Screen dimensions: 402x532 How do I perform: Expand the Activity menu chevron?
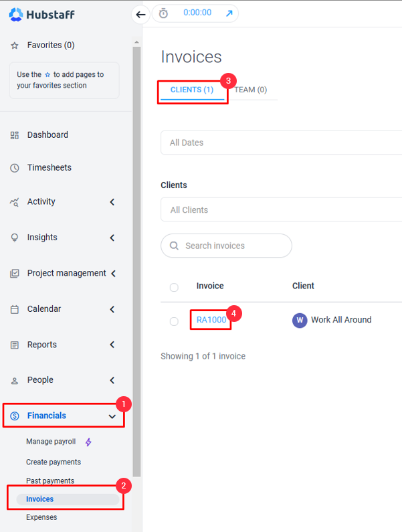[x=112, y=202]
